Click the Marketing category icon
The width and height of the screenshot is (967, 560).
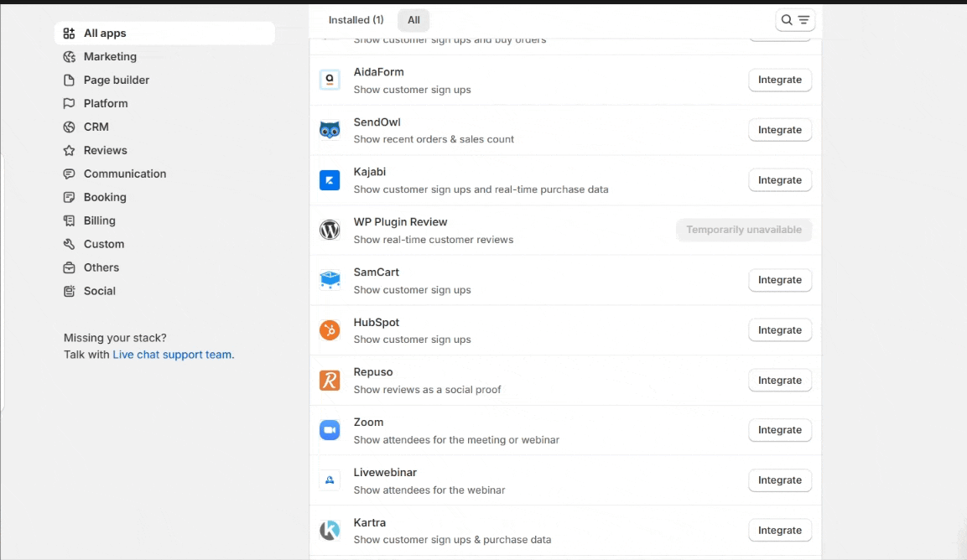coord(69,57)
